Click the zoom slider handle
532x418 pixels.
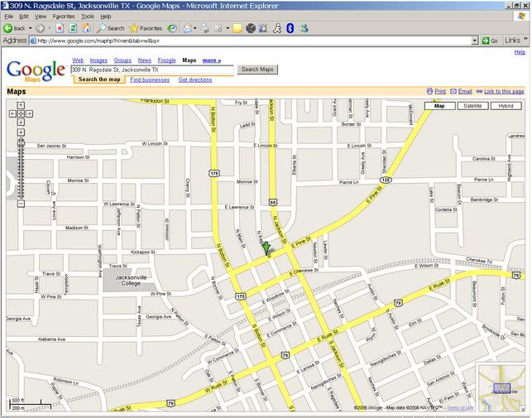click(x=21, y=141)
